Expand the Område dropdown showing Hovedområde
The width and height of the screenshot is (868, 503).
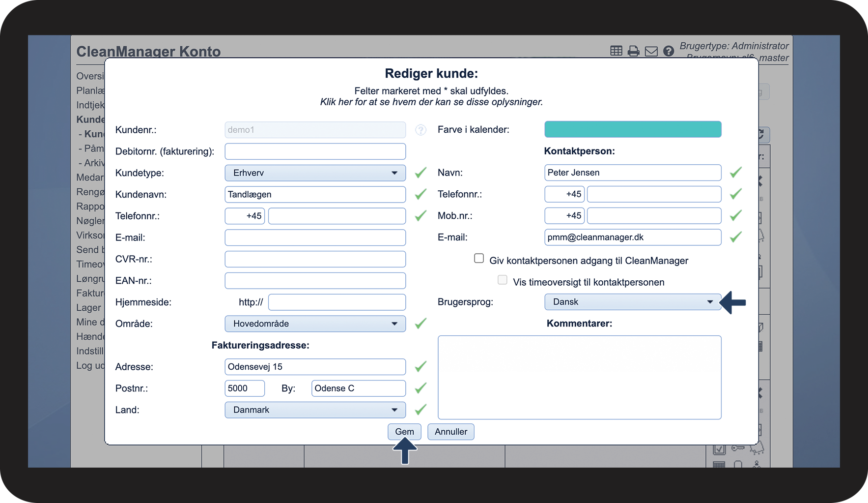click(x=315, y=324)
